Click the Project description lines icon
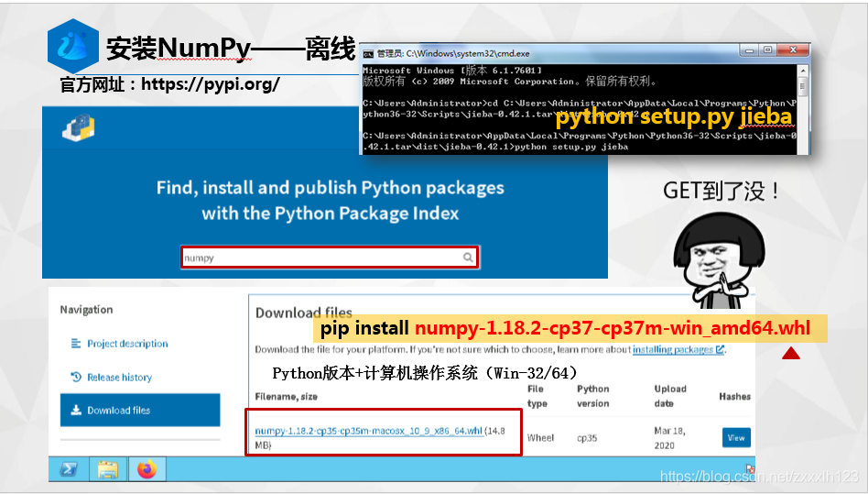Image resolution: width=868 pixels, height=494 pixels. 76,344
